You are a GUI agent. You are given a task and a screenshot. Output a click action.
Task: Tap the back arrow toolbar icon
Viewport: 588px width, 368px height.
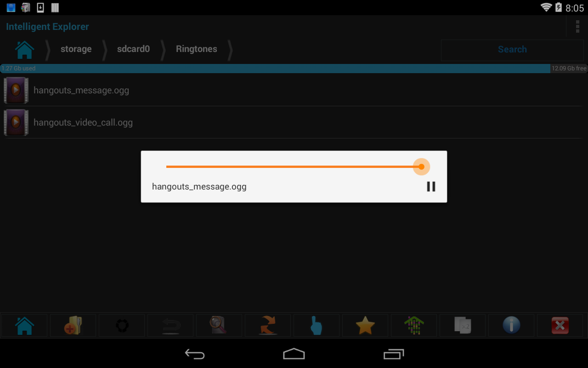(170, 326)
